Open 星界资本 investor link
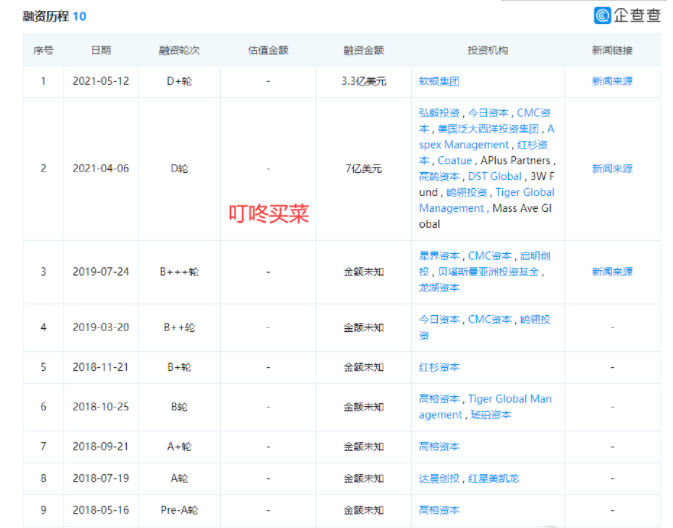The height and width of the screenshot is (528, 673). click(439, 256)
